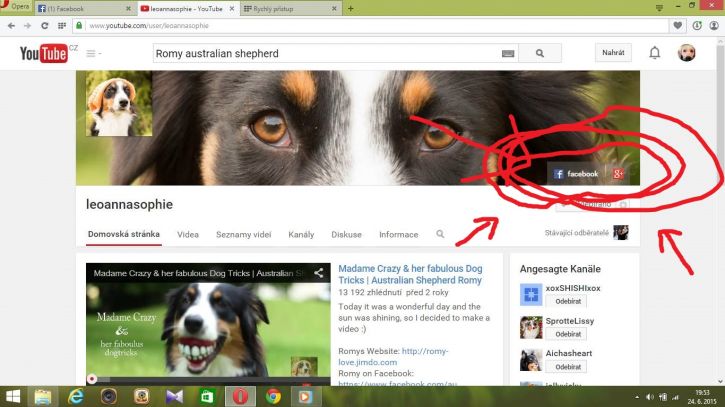Open the Windows Start button
The width and height of the screenshot is (725, 407).
[12, 396]
